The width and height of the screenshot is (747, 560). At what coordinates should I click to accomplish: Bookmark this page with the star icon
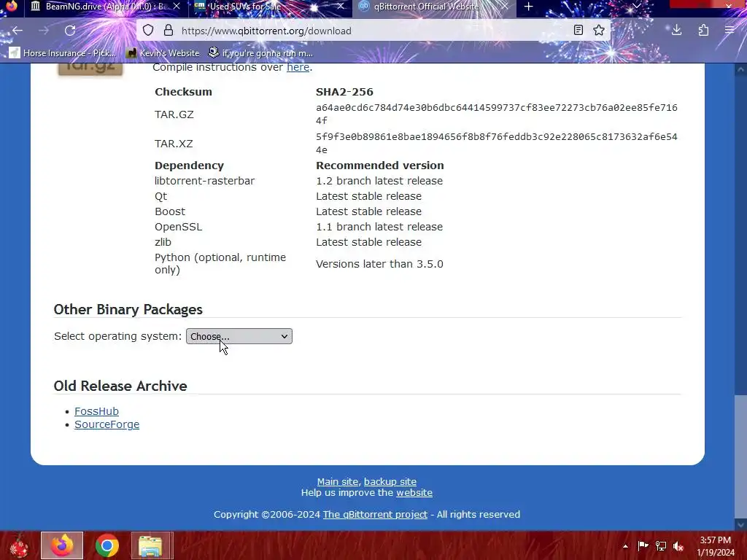[599, 31]
